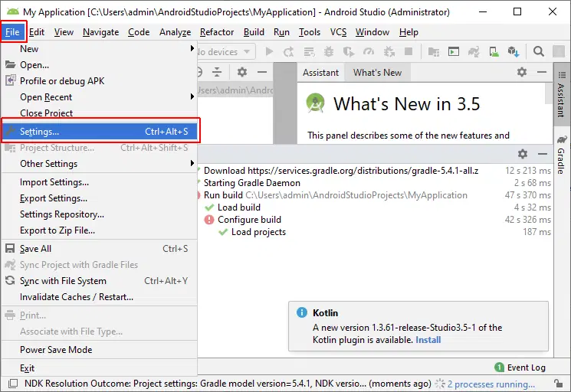Click the Search Everywhere magnifier icon
This screenshot has height=392, width=571.
[x=539, y=51]
